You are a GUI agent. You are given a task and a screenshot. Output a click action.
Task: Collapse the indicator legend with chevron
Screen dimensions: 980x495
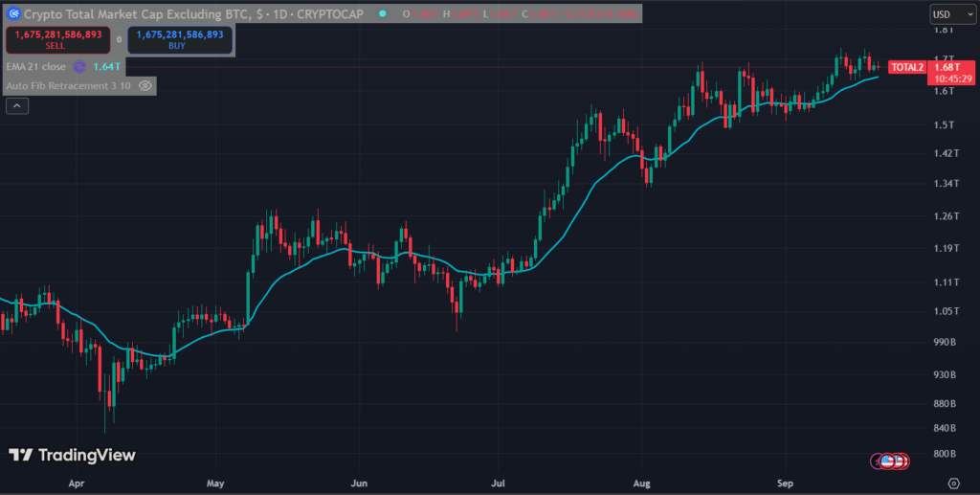(17, 106)
